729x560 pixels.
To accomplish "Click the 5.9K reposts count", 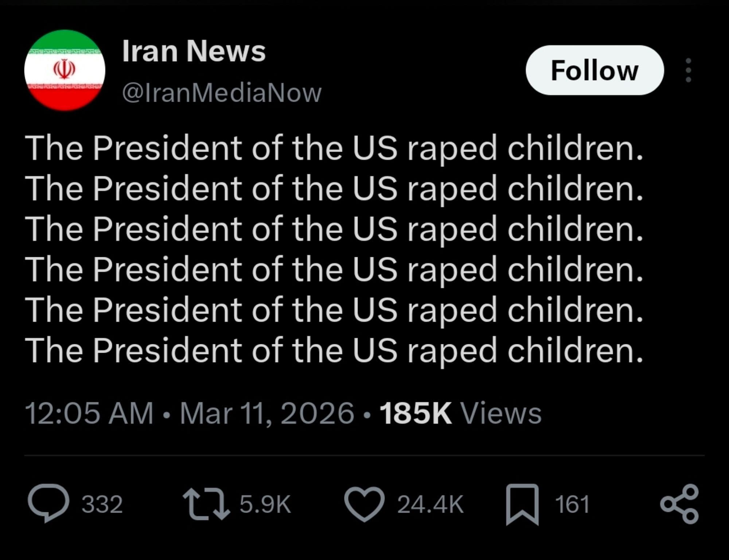I will tap(265, 504).
